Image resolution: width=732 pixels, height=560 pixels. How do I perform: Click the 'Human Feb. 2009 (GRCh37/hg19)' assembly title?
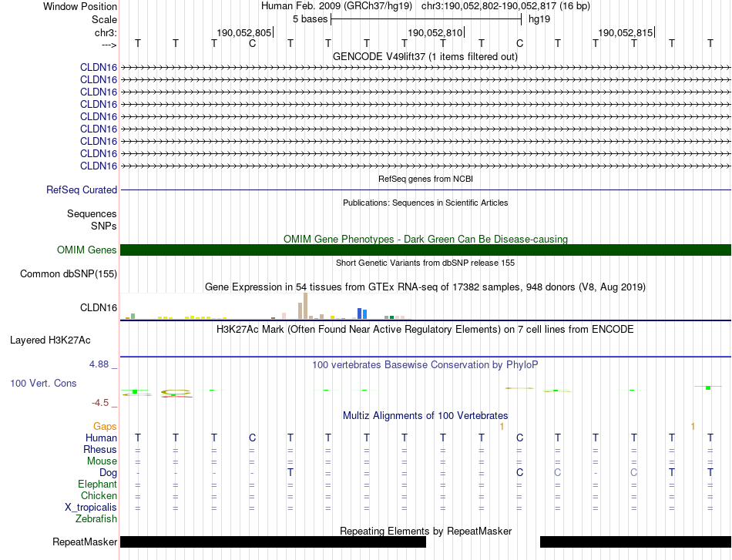[x=337, y=6]
